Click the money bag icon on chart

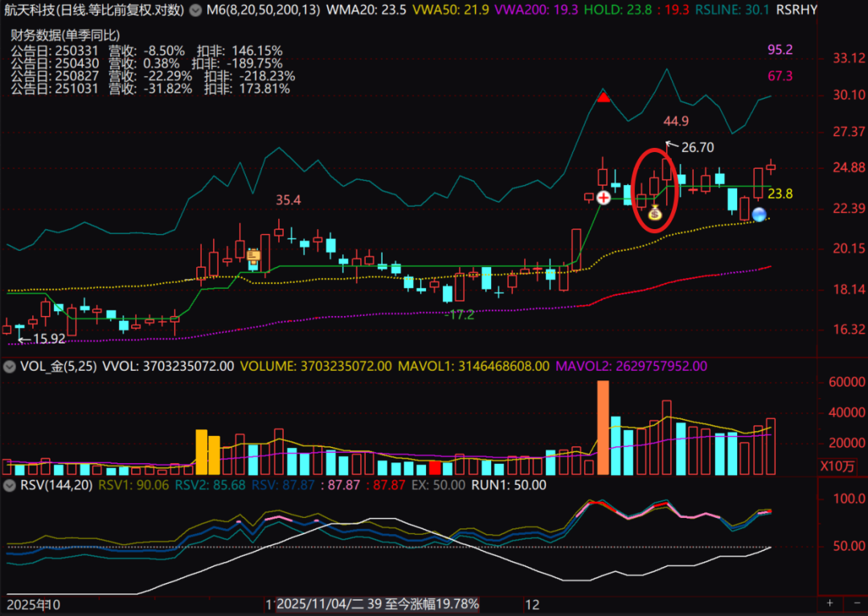(x=655, y=213)
